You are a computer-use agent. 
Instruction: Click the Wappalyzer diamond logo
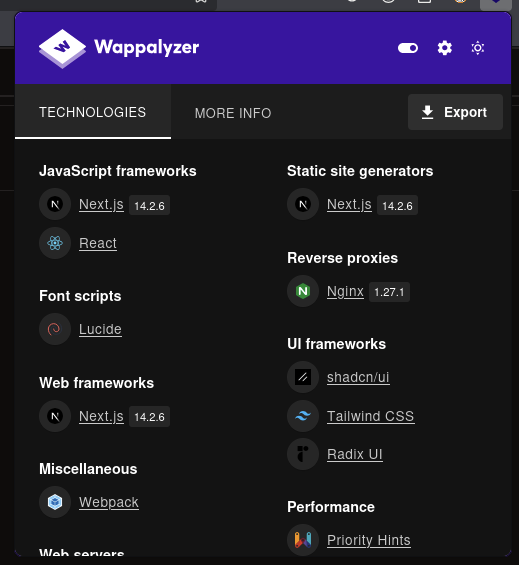pyautogui.click(x=62, y=48)
